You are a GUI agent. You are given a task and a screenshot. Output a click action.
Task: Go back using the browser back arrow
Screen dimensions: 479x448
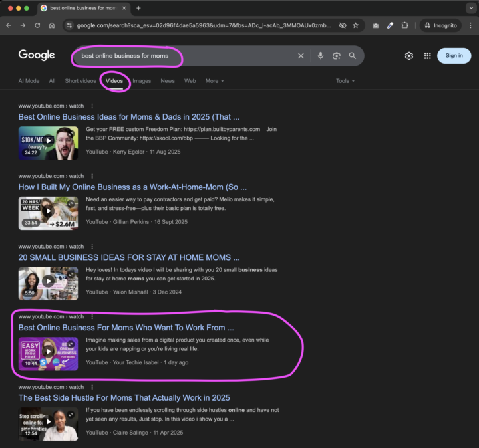tap(9, 25)
